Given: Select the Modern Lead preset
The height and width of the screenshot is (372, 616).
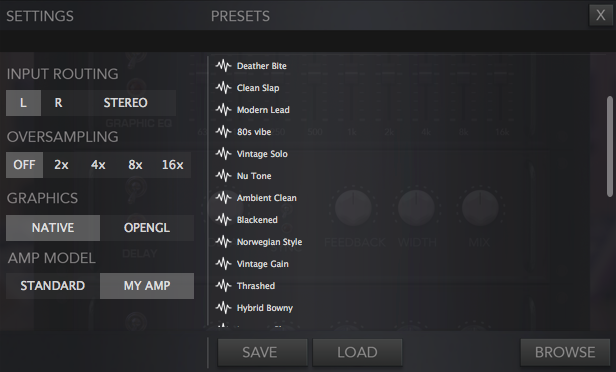Looking at the screenshot, I should (263, 110).
